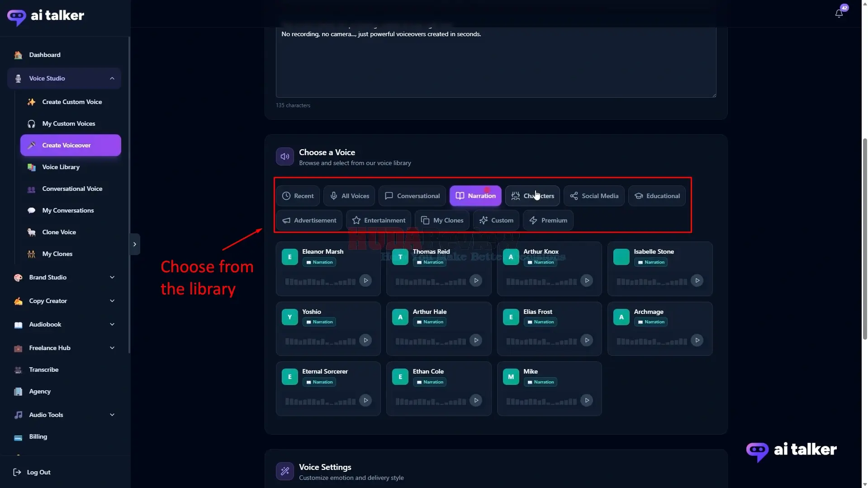Select the Narration voice category
The width and height of the screenshot is (868, 488).
(475, 196)
